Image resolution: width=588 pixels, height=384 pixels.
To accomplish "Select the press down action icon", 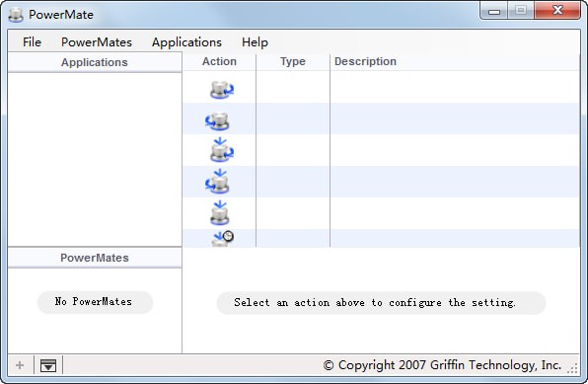I will [220, 213].
